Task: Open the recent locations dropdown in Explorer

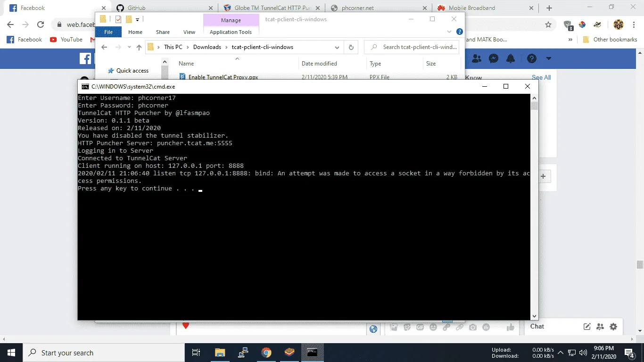Action: (128, 47)
